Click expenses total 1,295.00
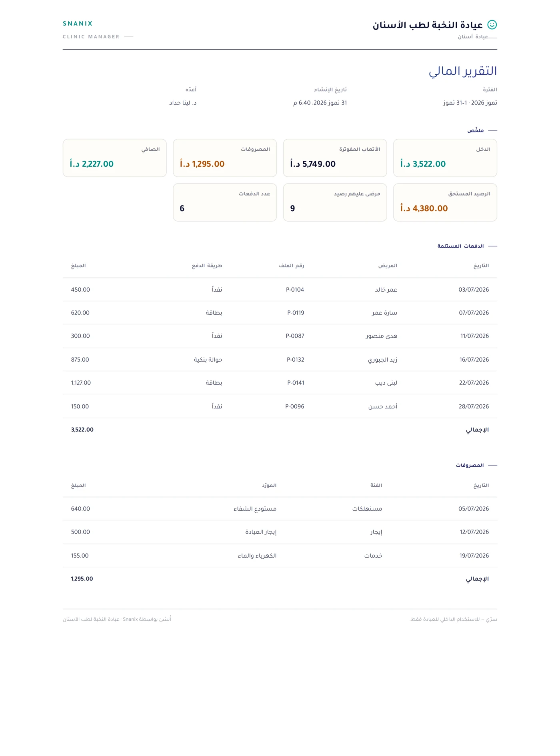Image resolution: width=560 pixels, height=756 pixels. [82, 579]
